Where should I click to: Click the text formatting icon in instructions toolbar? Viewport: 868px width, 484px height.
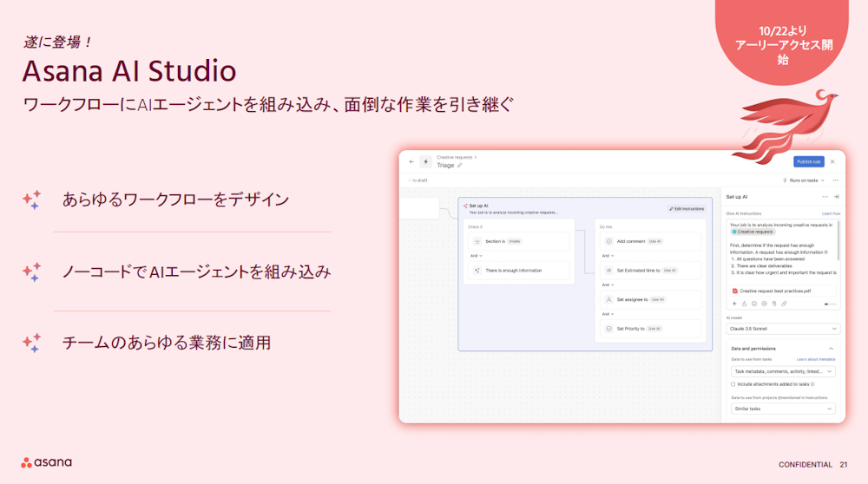[745, 304]
